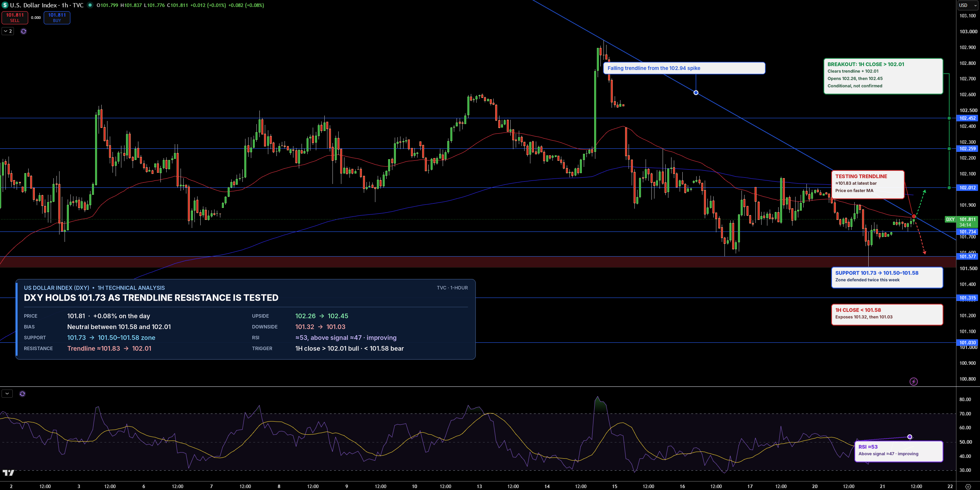
Task: Select the TESTING TRENDLINE note box
Action: pyautogui.click(x=868, y=184)
